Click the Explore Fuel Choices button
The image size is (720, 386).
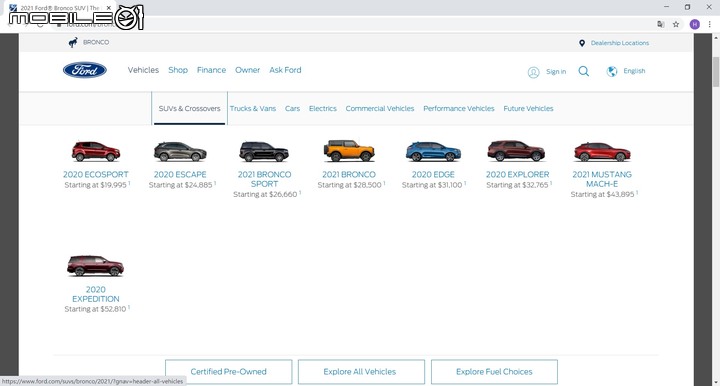tap(495, 372)
